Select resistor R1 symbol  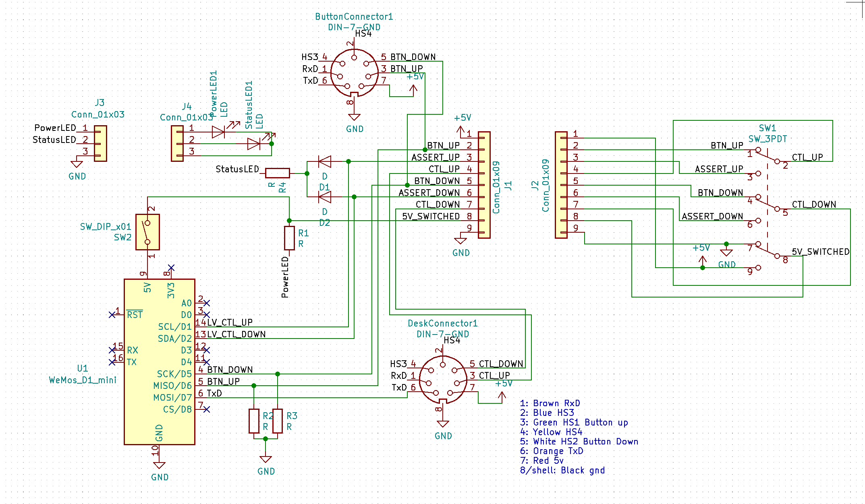pyautogui.click(x=289, y=238)
